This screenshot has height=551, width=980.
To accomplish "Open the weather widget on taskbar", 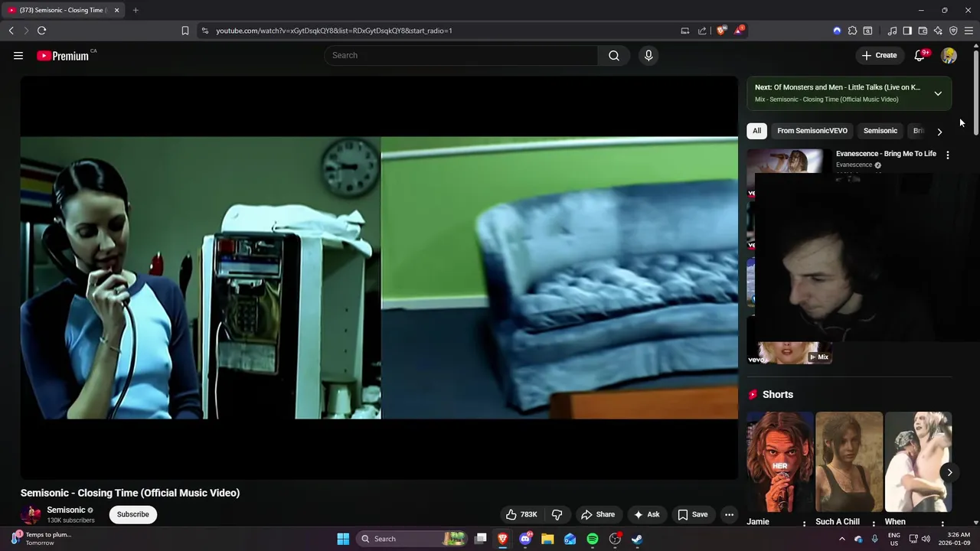I will [42, 539].
